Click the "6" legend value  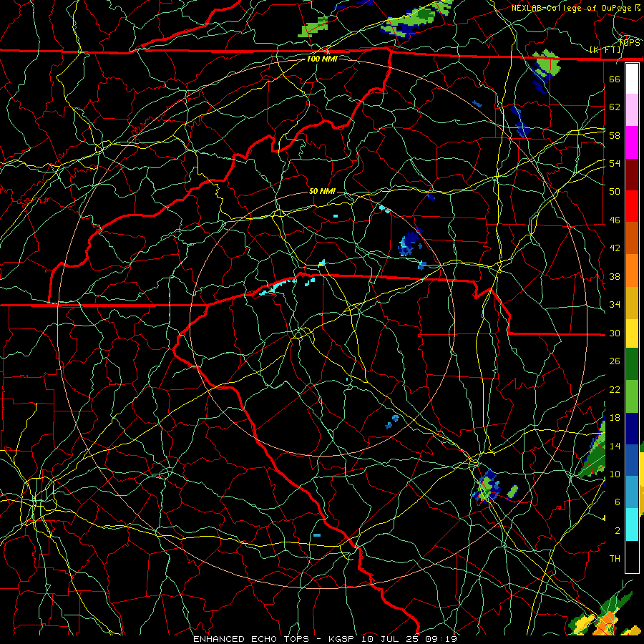pyautogui.click(x=618, y=502)
